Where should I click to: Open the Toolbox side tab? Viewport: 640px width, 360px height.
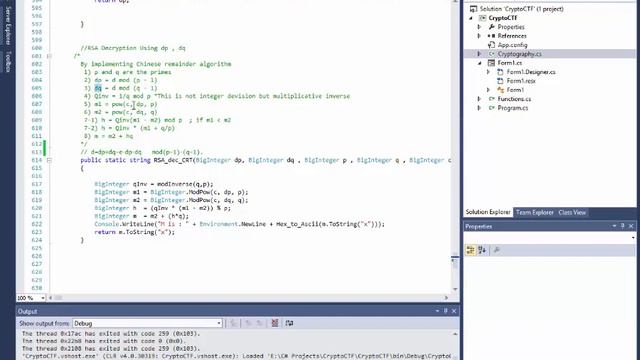tap(7, 62)
